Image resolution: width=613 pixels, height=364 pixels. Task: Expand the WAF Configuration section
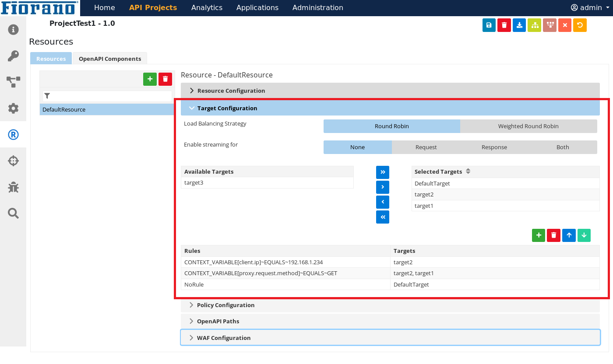click(223, 338)
